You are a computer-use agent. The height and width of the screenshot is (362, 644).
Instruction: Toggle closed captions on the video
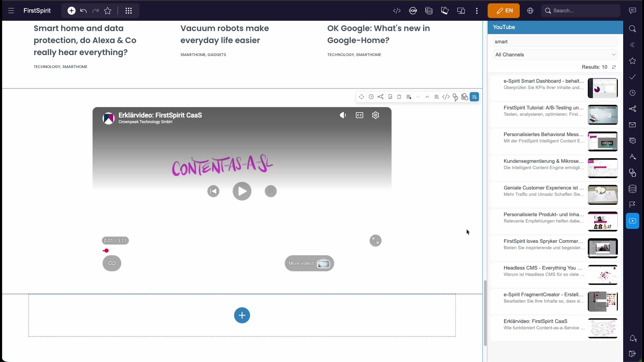pos(359,115)
